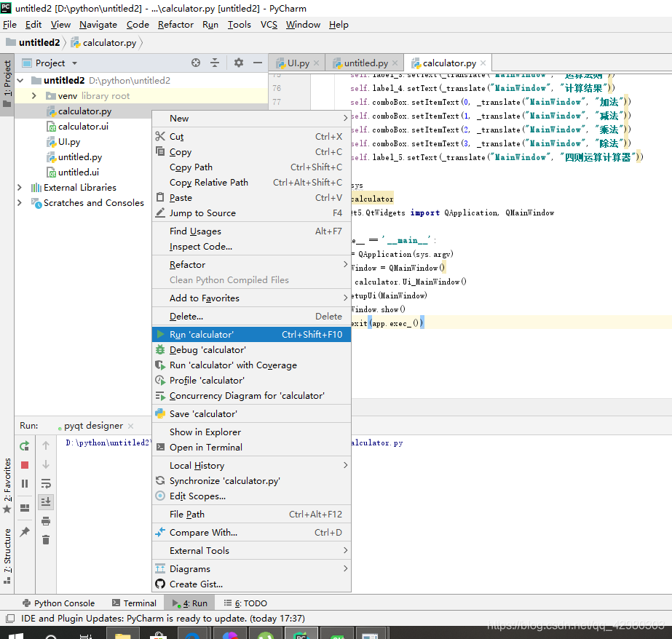Open the 7: Structure side tool window
Viewport: 672px width, 639px height.
click(7, 556)
